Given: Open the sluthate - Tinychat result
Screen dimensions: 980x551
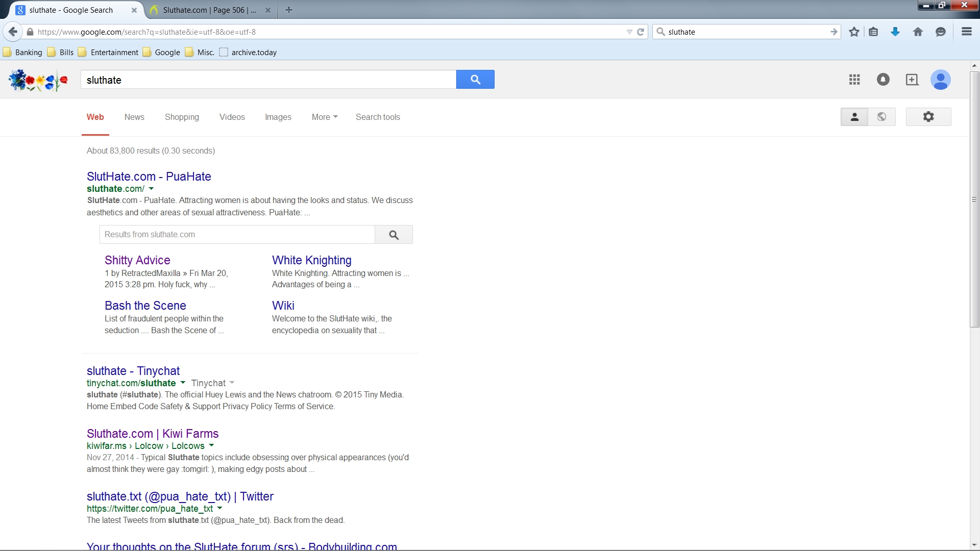Looking at the screenshot, I should (133, 371).
